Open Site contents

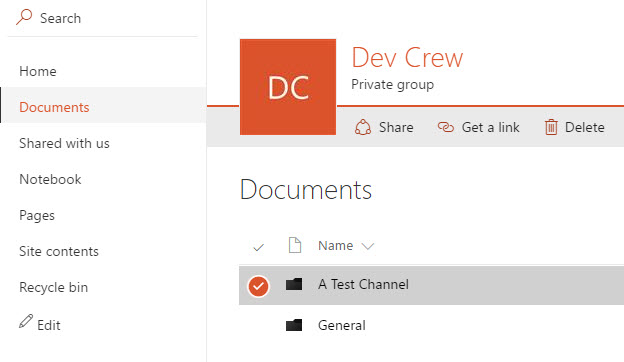click(x=59, y=251)
